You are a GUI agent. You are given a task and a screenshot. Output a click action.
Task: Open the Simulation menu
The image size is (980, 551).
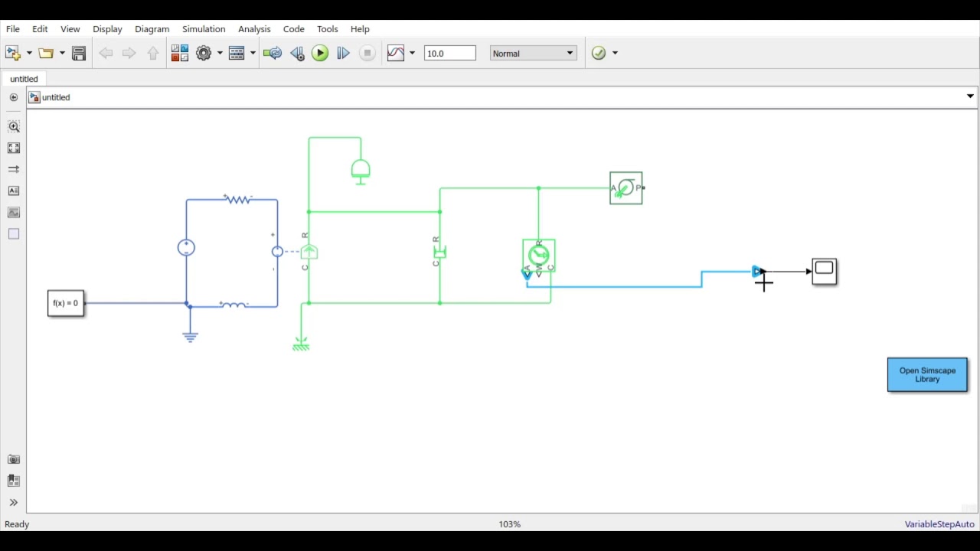[x=204, y=29]
